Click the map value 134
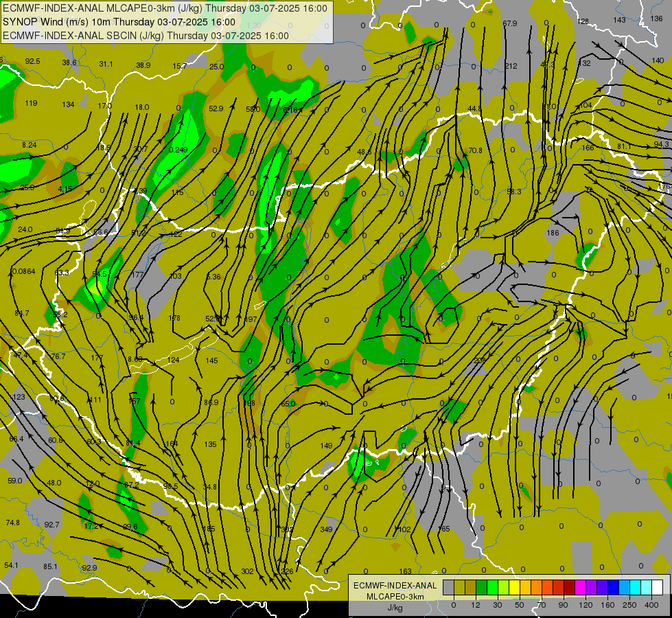Image resolution: width=672 pixels, height=618 pixels. click(x=68, y=104)
